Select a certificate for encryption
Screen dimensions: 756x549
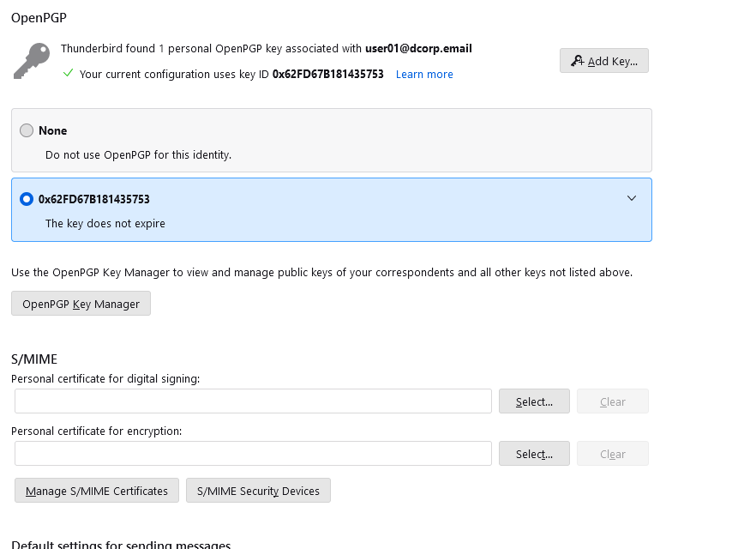click(x=533, y=453)
